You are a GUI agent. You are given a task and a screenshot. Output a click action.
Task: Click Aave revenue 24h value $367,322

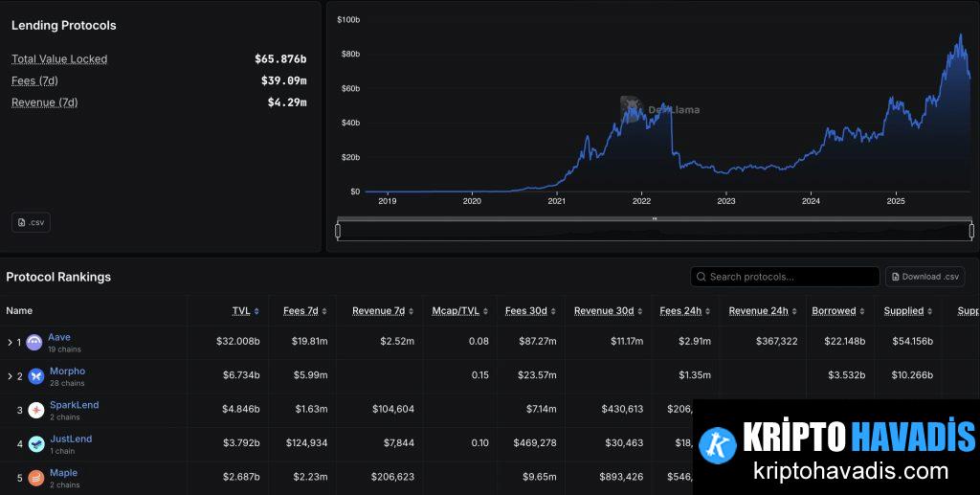point(776,341)
